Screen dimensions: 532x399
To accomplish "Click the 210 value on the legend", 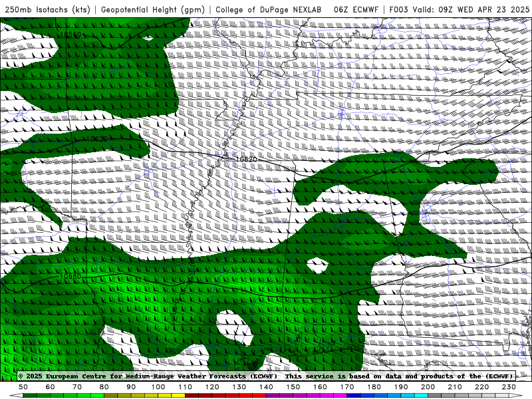I will click(455, 387).
